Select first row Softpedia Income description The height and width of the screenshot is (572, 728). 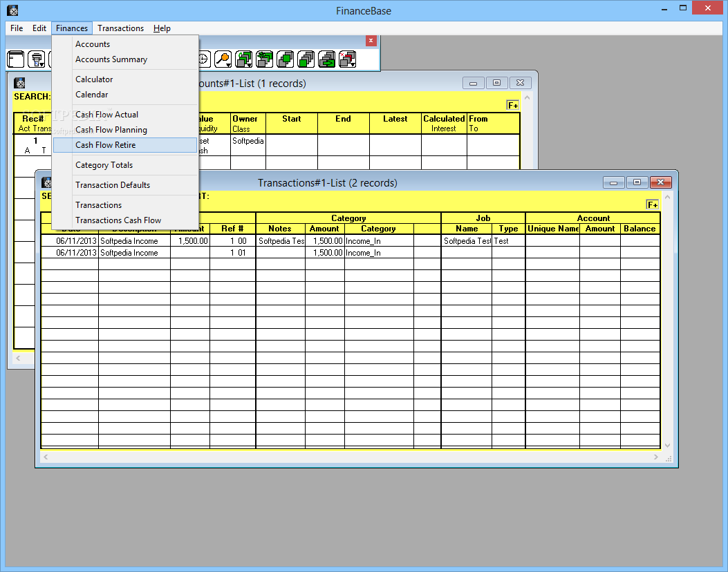click(x=134, y=241)
